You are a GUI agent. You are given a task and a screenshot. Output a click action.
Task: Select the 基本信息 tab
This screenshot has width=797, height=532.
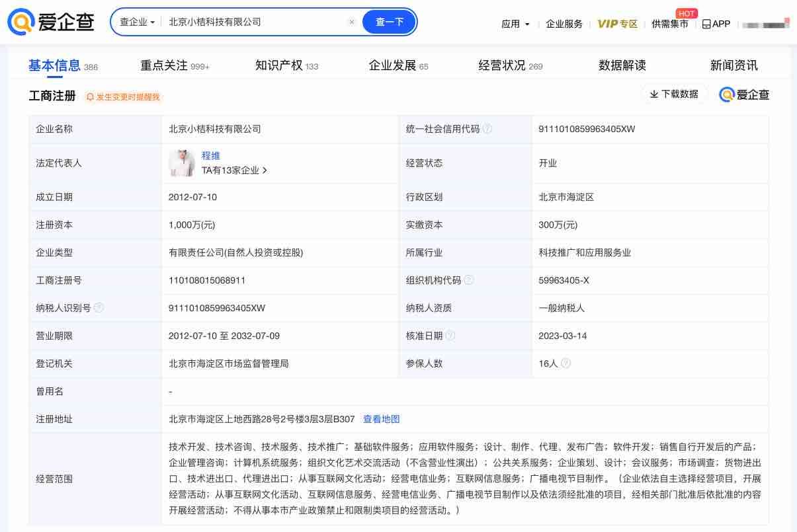63,65
